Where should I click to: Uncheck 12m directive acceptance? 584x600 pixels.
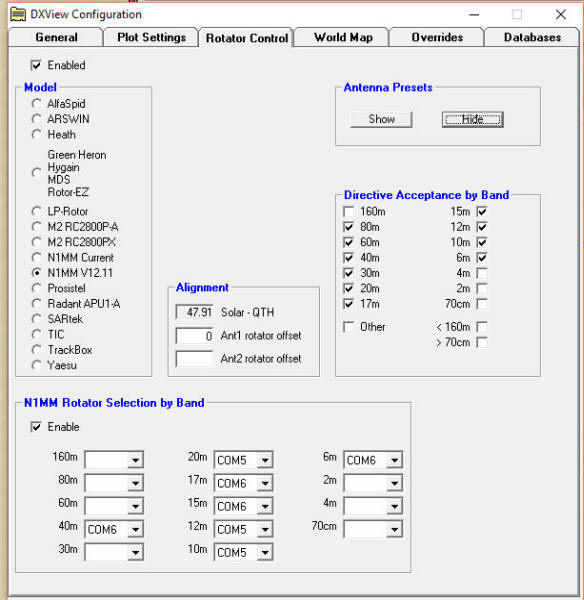pyautogui.click(x=482, y=227)
